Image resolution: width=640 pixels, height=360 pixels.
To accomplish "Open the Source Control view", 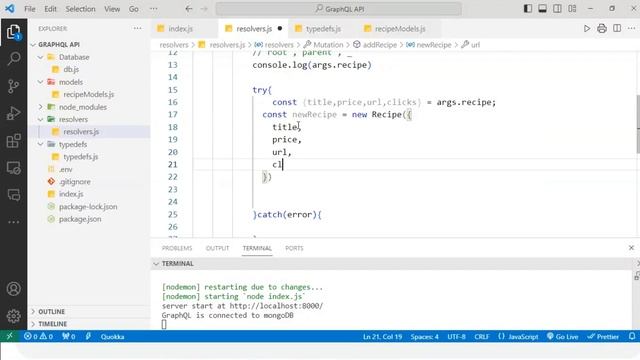I will 13,86.
